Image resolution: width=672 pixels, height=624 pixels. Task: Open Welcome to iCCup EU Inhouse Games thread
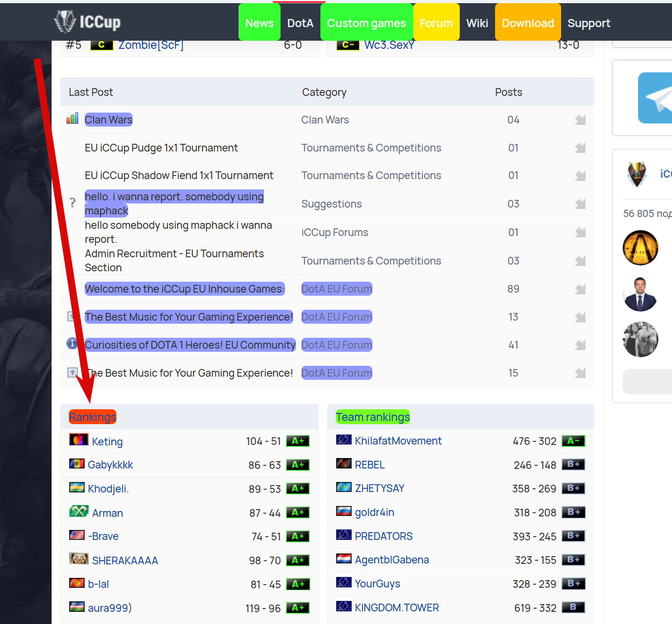tap(185, 289)
